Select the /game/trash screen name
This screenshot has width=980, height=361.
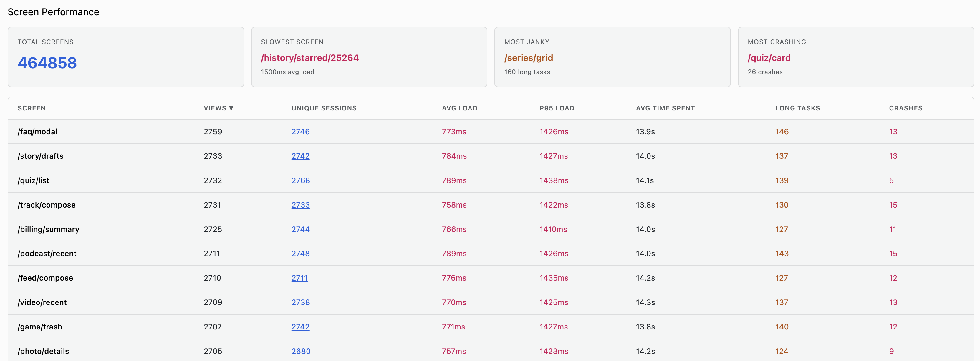tap(39, 327)
